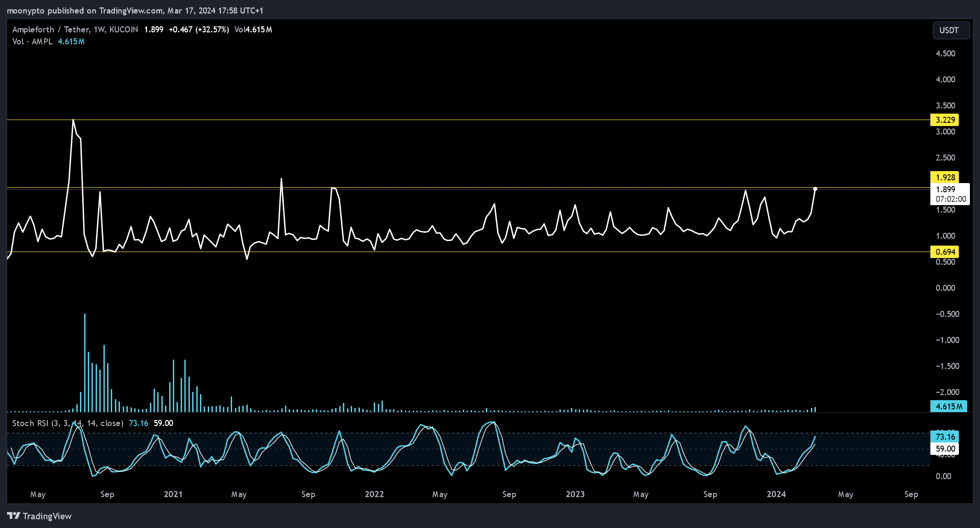Click the Vol · AMPL indicator label
Viewport: 980px width, 528px height.
(32, 41)
